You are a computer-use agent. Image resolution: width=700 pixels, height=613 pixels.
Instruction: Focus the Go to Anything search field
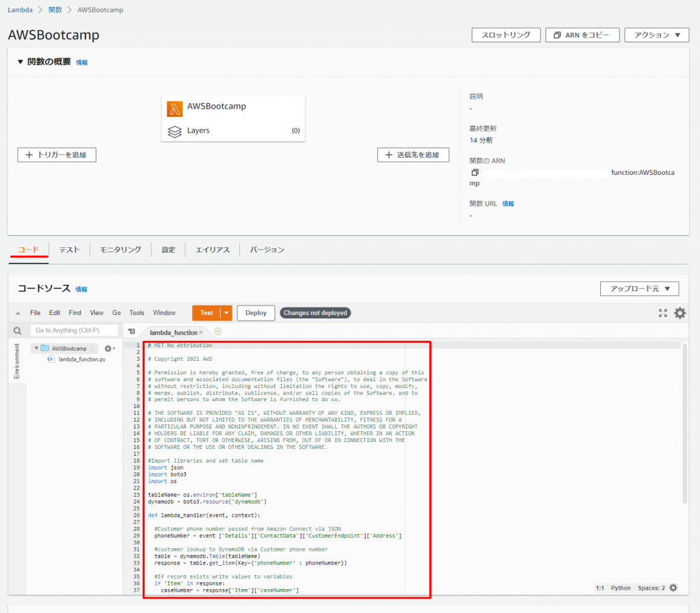74,331
